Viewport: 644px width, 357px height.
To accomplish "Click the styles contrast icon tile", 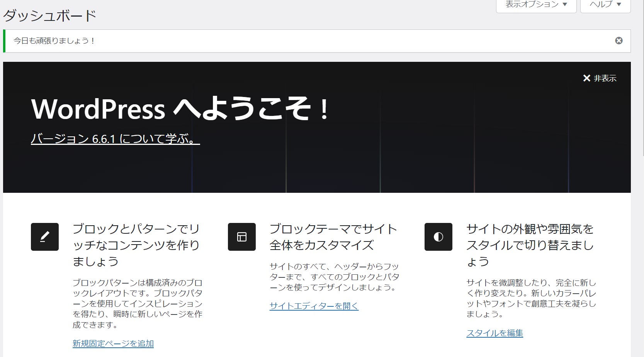I will (438, 236).
